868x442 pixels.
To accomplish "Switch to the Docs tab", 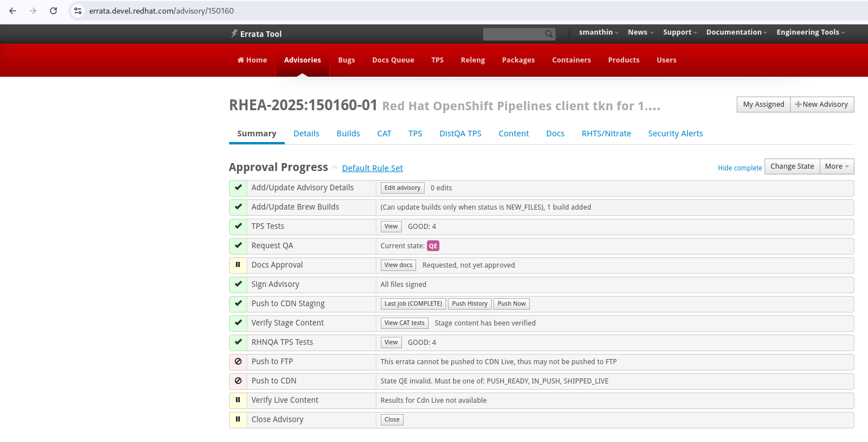I will pyautogui.click(x=555, y=134).
